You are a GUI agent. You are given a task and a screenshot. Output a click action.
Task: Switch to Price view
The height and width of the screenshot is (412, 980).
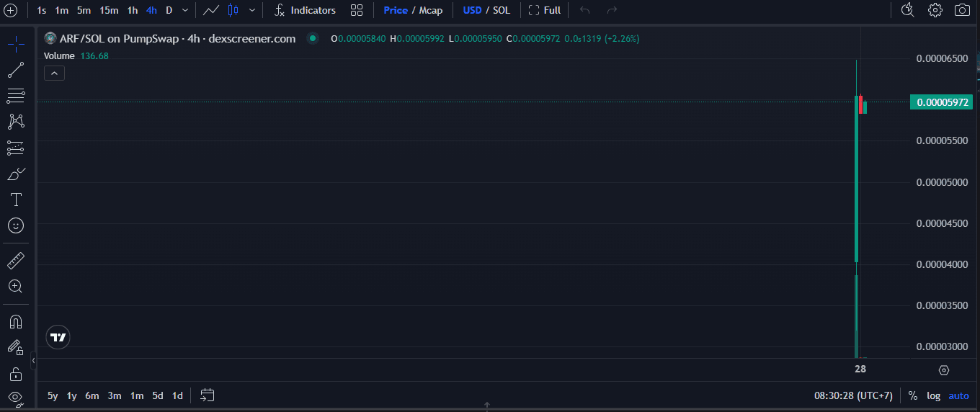[x=396, y=10]
